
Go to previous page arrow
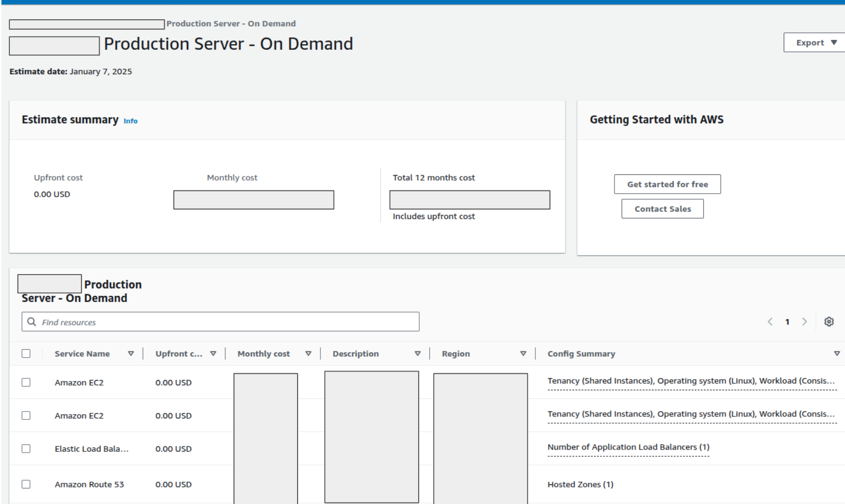pos(770,322)
